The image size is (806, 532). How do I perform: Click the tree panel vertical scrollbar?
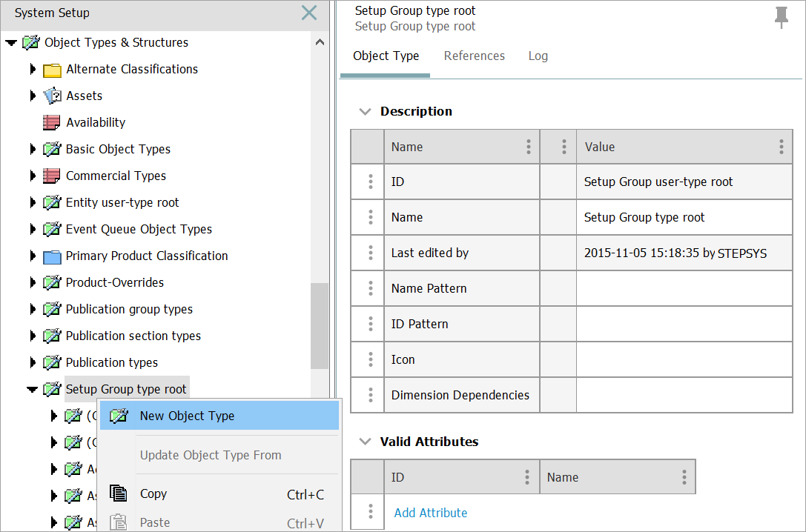click(x=319, y=325)
